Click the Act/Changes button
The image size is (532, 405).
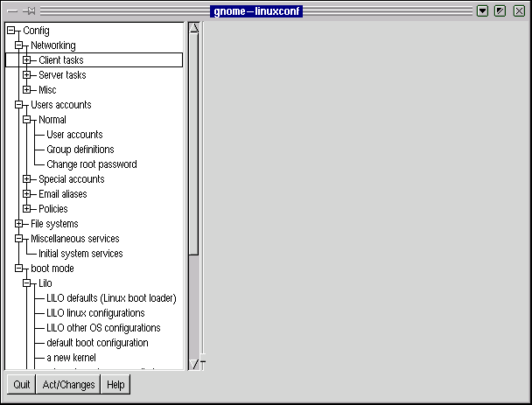(x=69, y=385)
